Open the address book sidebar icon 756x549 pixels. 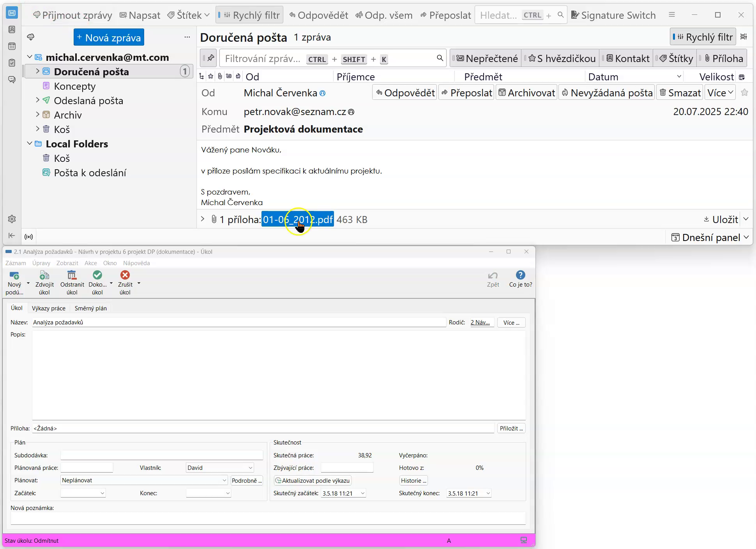coord(12,30)
